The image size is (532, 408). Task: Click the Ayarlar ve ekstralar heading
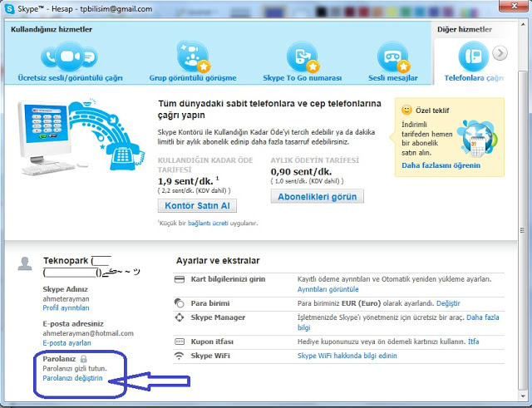(x=218, y=261)
